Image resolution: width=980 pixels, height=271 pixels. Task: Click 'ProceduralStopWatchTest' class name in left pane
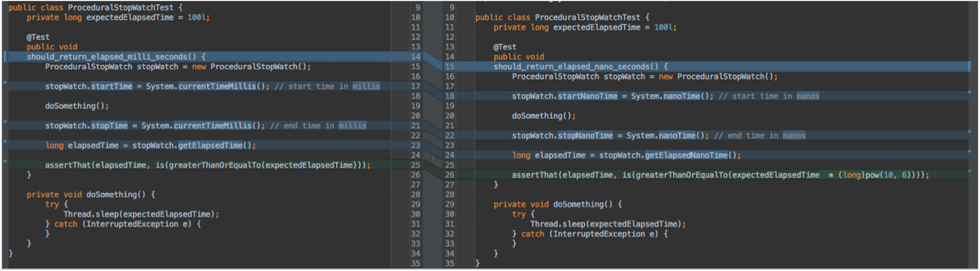point(121,8)
